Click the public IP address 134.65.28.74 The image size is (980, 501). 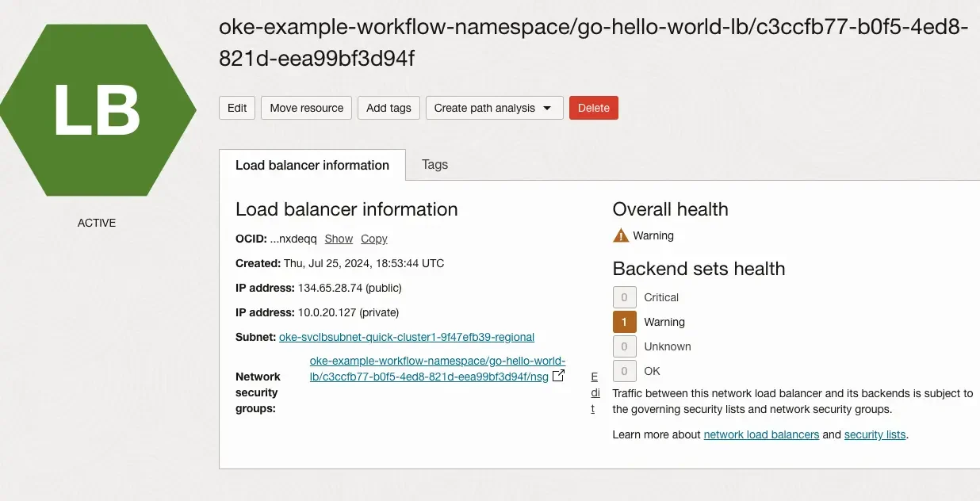coord(330,288)
